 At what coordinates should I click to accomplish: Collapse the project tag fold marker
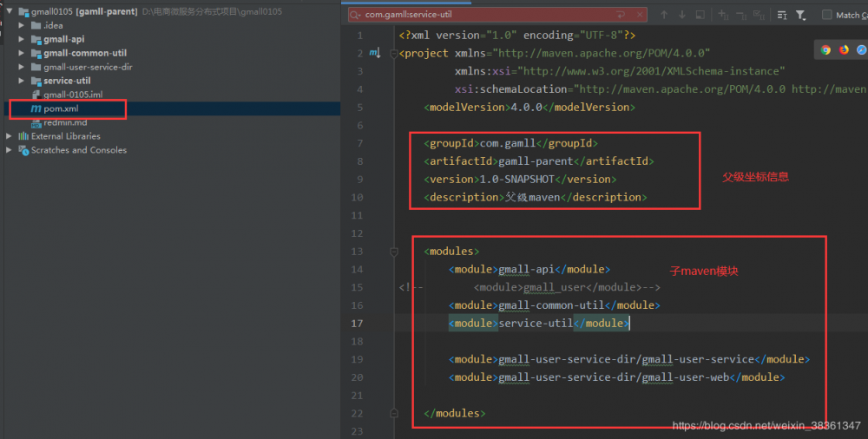(395, 53)
